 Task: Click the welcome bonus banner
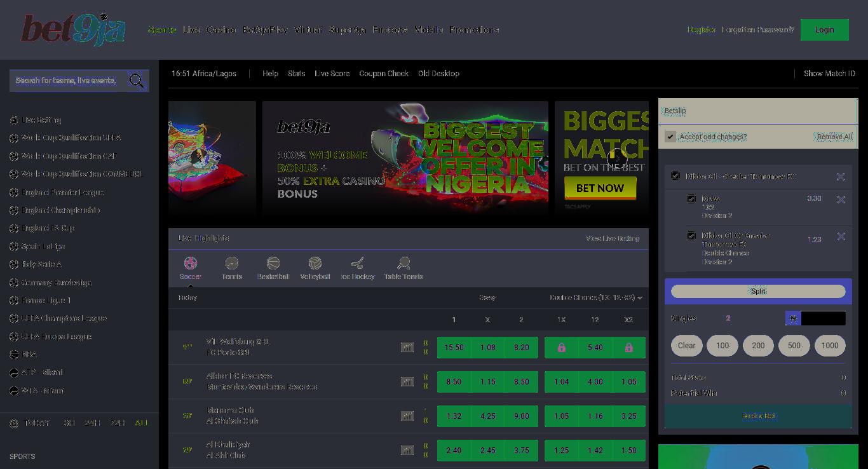[405, 158]
